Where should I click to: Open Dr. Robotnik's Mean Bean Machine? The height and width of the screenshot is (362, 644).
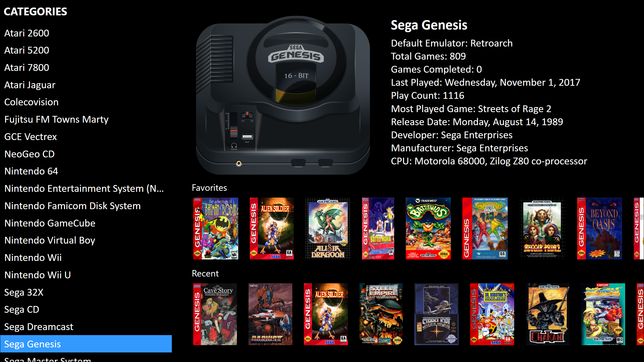point(492,314)
